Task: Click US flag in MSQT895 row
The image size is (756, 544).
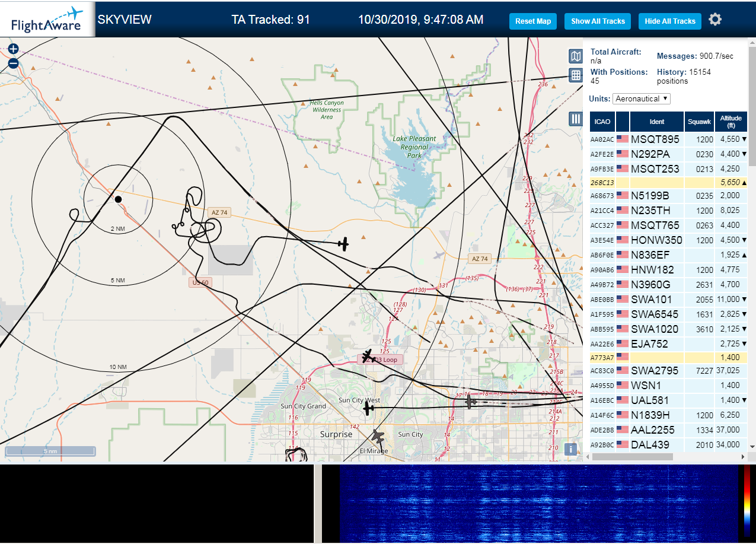Action: pos(623,139)
